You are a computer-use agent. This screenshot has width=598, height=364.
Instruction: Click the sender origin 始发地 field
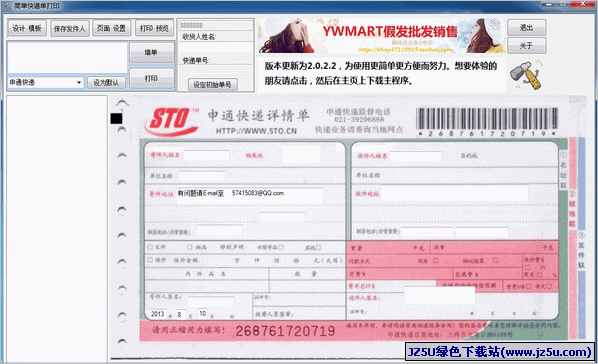pyautogui.click(x=301, y=155)
